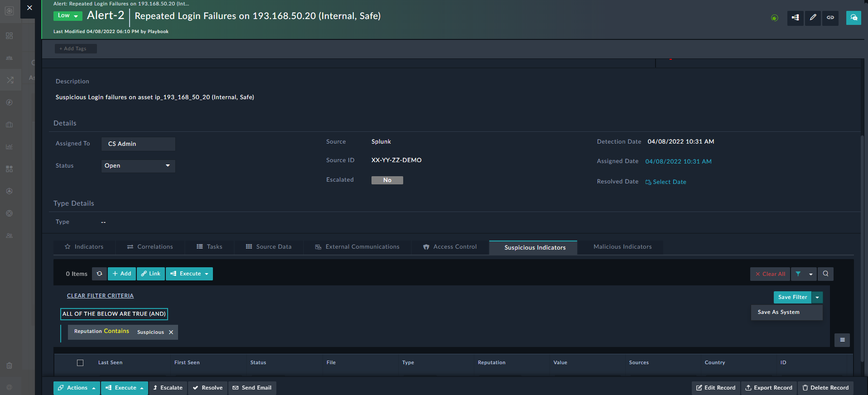Click the Country column header
This screenshot has width=868, height=395.
click(x=715, y=363)
